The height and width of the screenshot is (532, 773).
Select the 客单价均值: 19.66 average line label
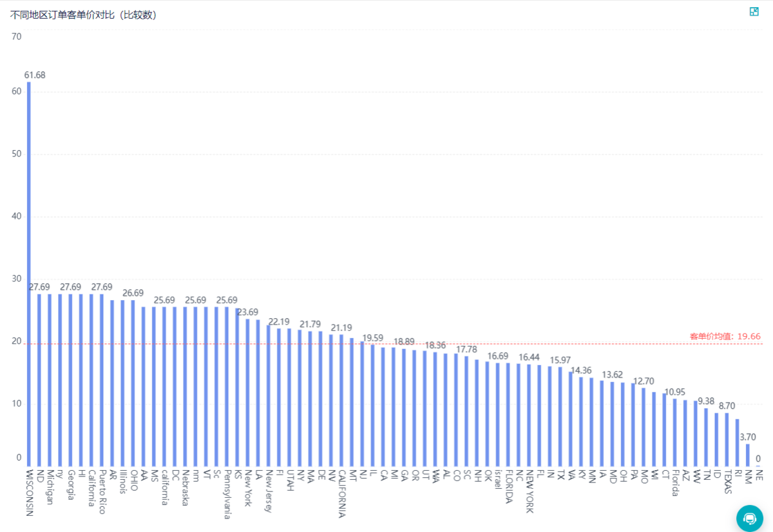(725, 336)
